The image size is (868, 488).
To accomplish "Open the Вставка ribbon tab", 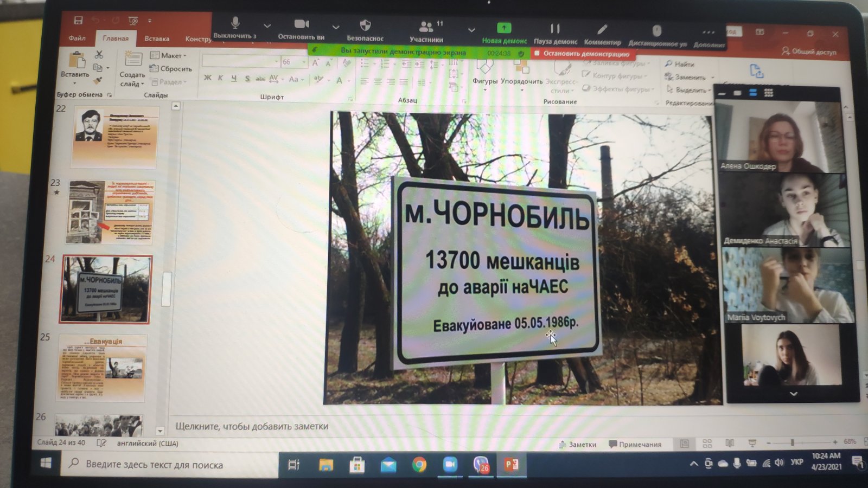I will (x=157, y=38).
